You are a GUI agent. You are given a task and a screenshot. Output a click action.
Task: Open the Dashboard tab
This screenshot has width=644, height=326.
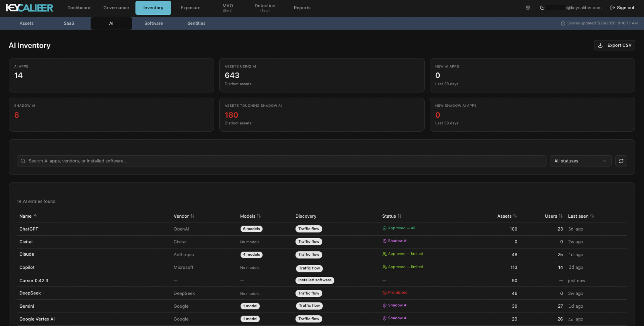[x=79, y=8]
